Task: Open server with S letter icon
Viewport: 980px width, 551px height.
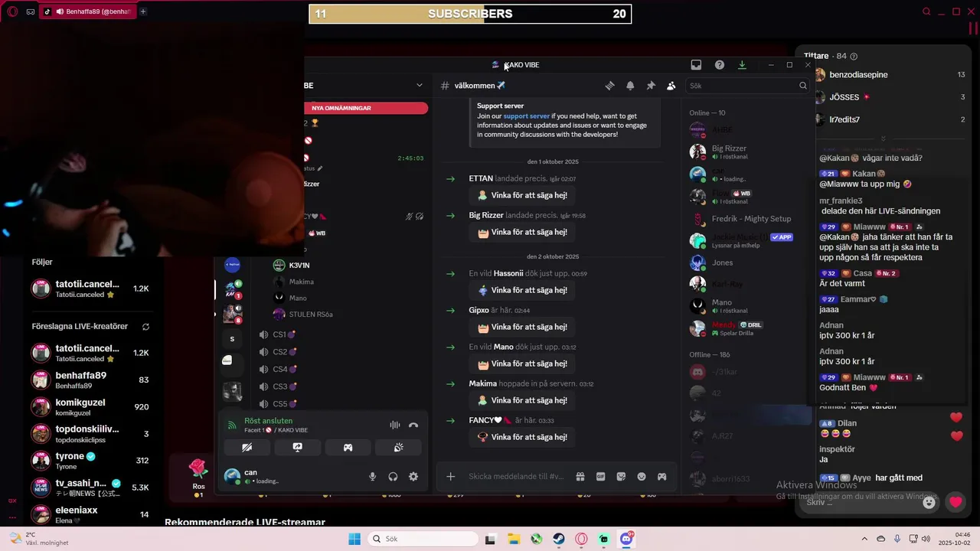Action: (232, 339)
